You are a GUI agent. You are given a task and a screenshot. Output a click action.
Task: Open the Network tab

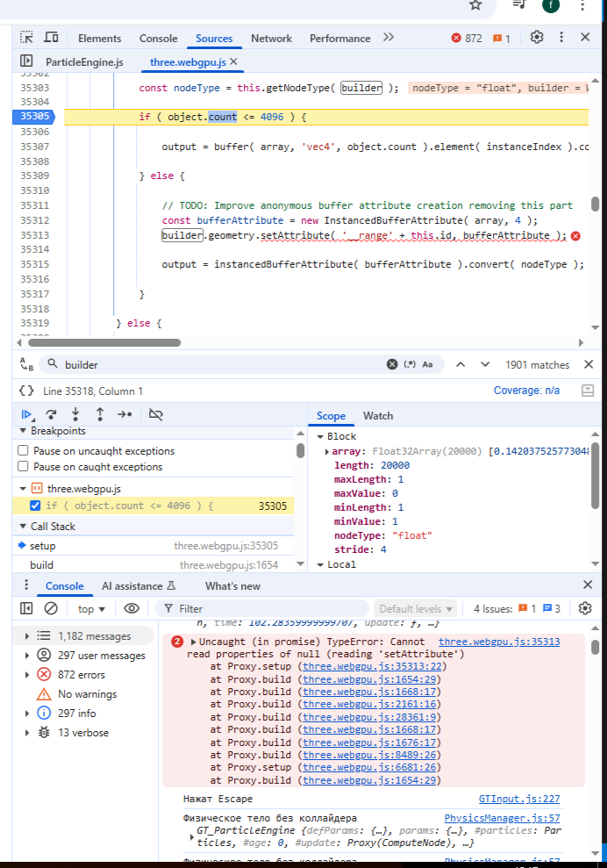click(x=271, y=39)
